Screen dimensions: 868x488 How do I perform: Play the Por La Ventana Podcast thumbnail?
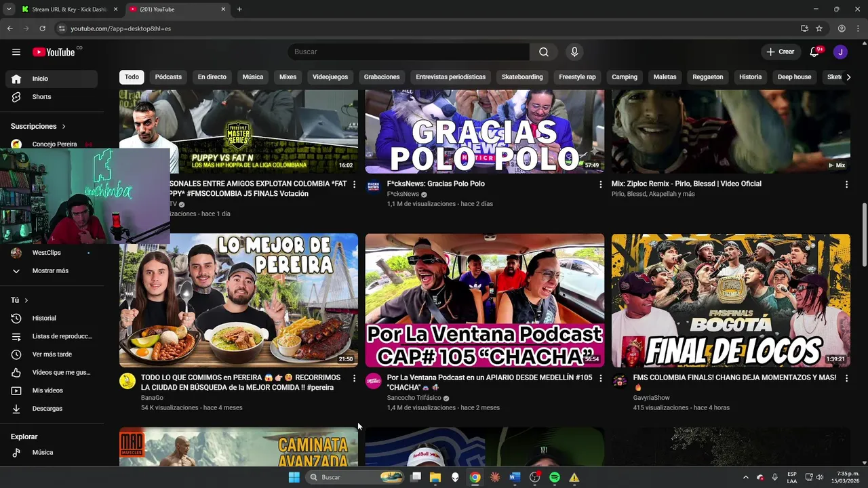coord(485,300)
